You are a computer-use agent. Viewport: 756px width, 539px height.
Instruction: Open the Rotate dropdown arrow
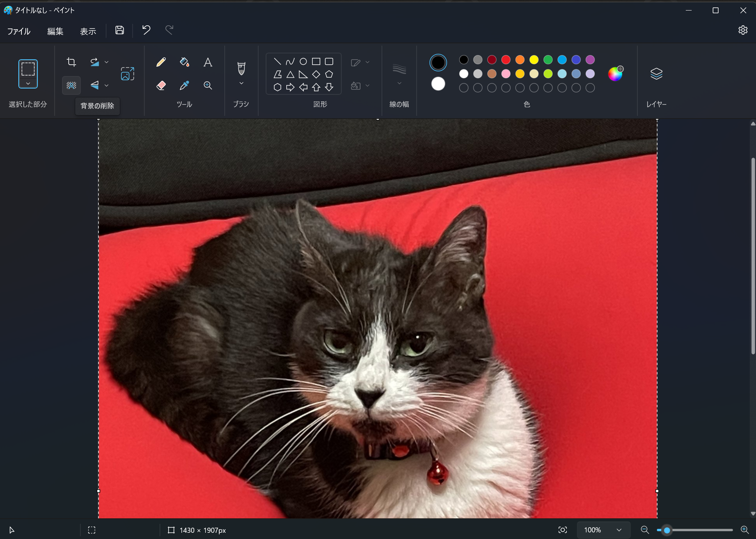pos(106,62)
